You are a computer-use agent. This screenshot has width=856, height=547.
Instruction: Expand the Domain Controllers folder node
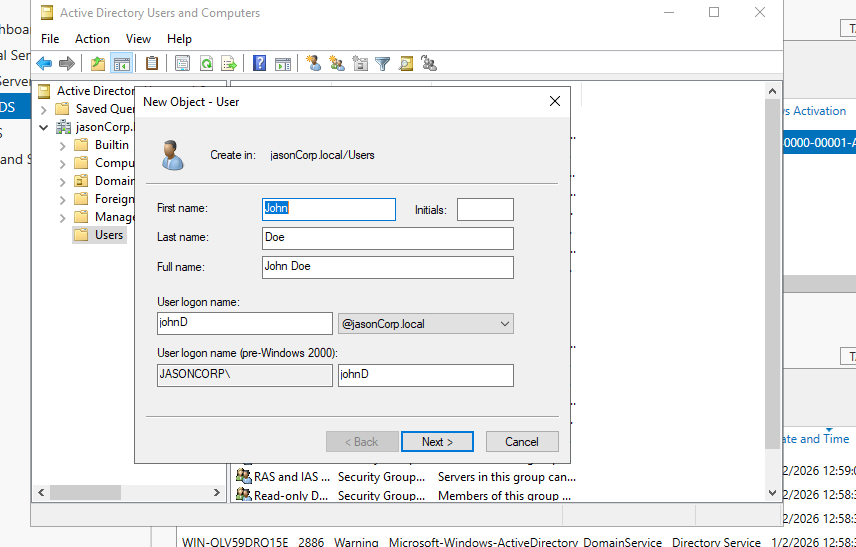62,182
